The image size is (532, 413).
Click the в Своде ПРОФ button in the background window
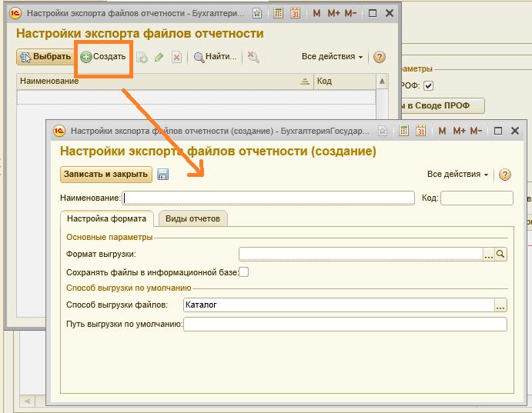[443, 105]
